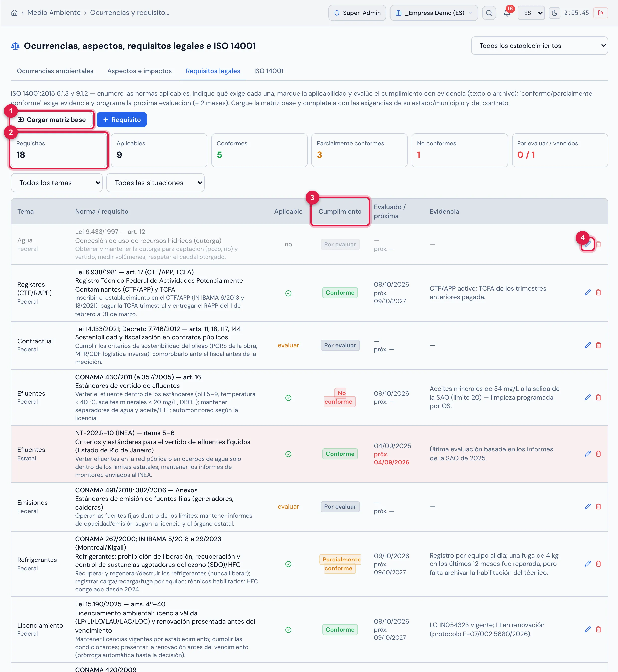Screen dimensions: 618x672
Task: Edit the NT-202.R-10 (INEA) row
Action: click(588, 454)
